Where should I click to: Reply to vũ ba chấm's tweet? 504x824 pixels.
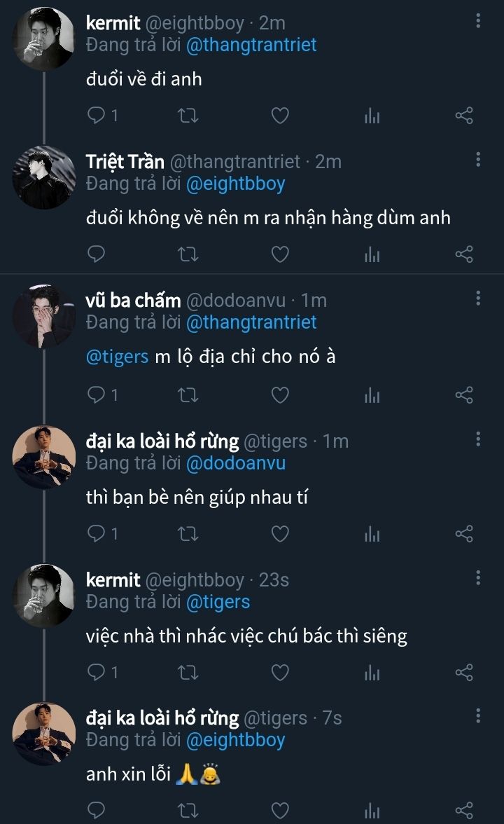coord(97,395)
